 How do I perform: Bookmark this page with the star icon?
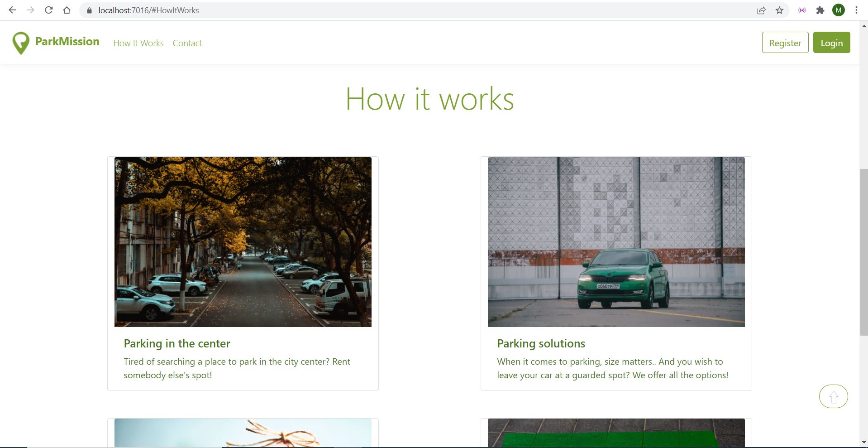click(x=779, y=10)
